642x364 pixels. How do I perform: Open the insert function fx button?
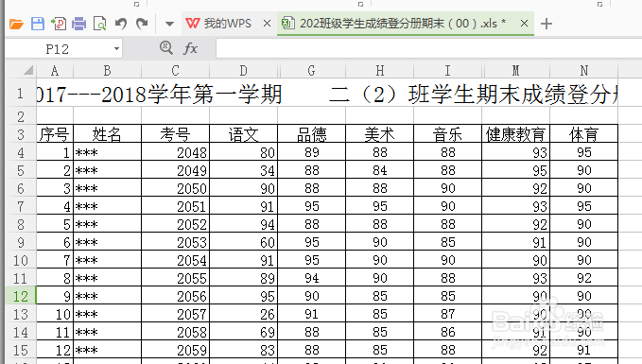[190, 48]
